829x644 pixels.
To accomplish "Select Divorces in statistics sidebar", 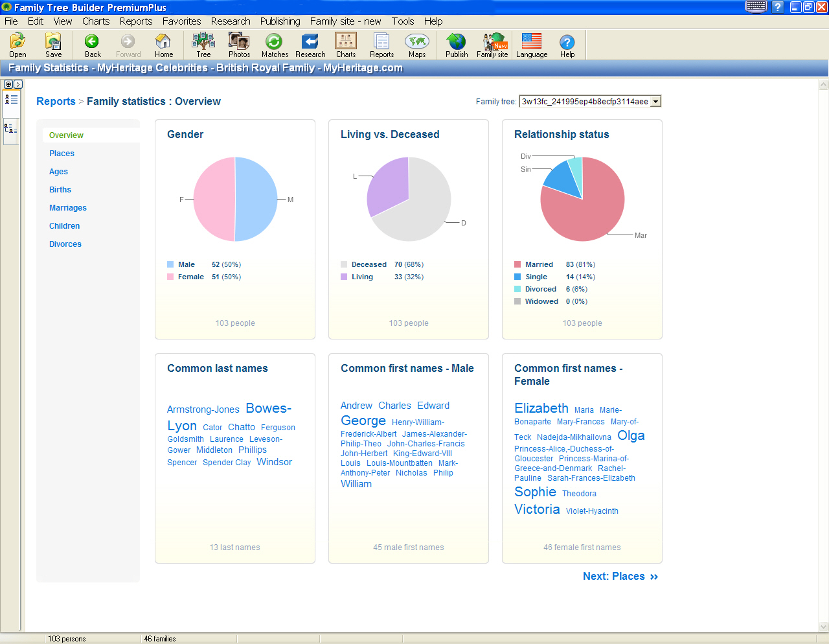I will [x=65, y=244].
